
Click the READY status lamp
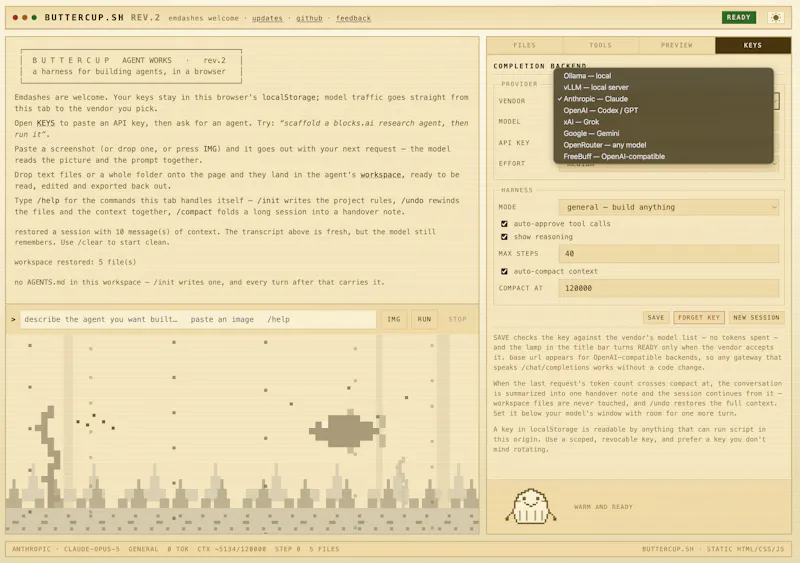[x=738, y=17]
